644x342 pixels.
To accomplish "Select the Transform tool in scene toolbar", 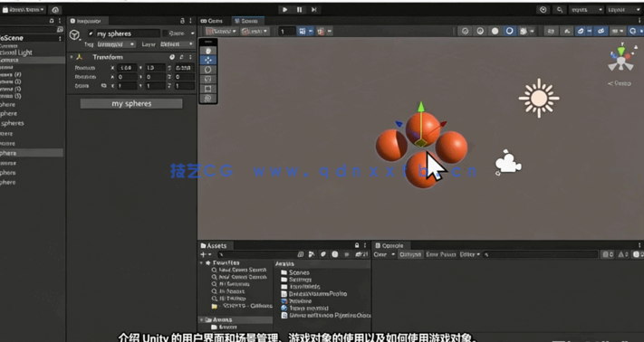I will [208, 98].
